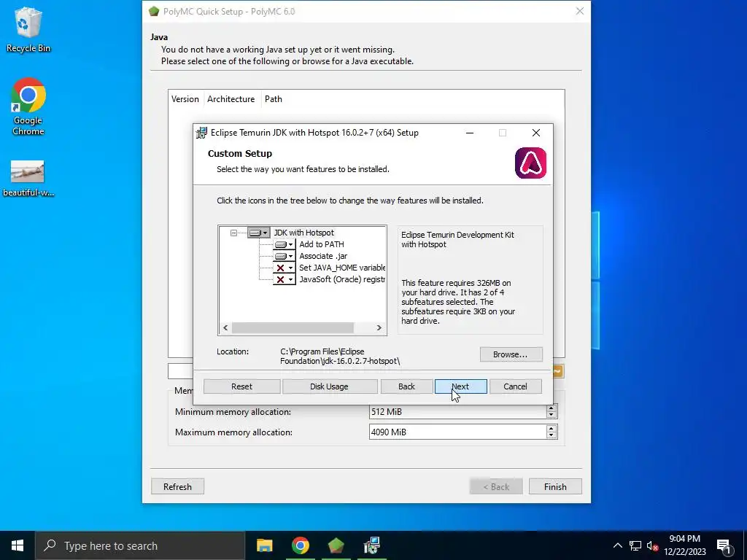The width and height of the screenshot is (747, 560).
Task: Click the Browse... button for install location
Action: 511,354
